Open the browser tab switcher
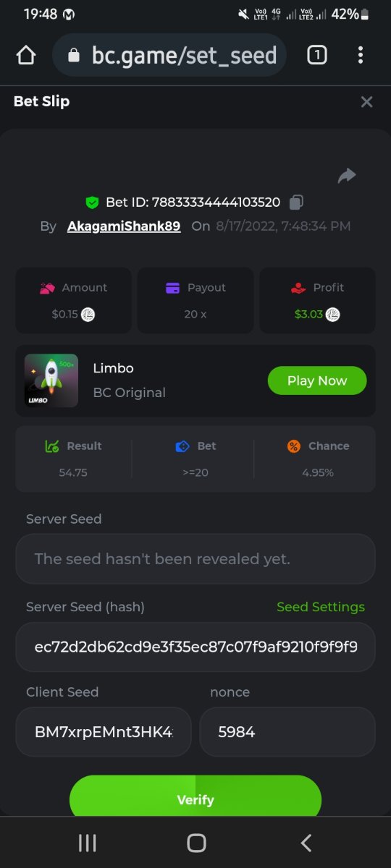Image resolution: width=391 pixels, height=868 pixels. (x=317, y=55)
